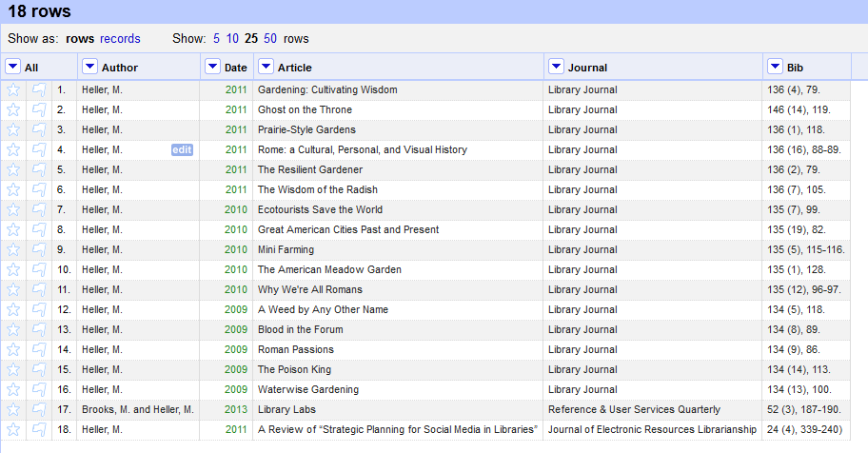868x453 pixels.
Task: Flag the Strategic Planning for Social Media row
Action: pyautogui.click(x=39, y=429)
